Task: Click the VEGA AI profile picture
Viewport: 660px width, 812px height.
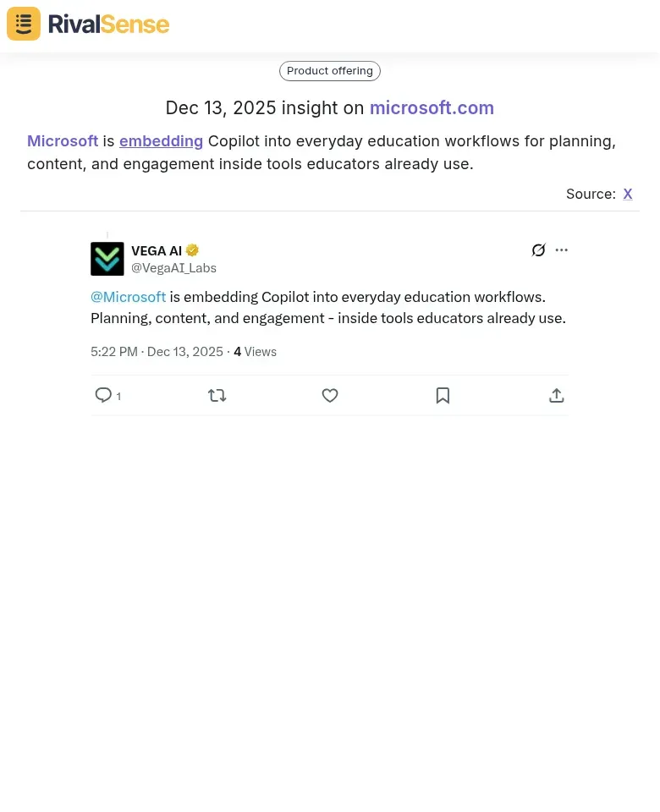Action: click(107, 259)
